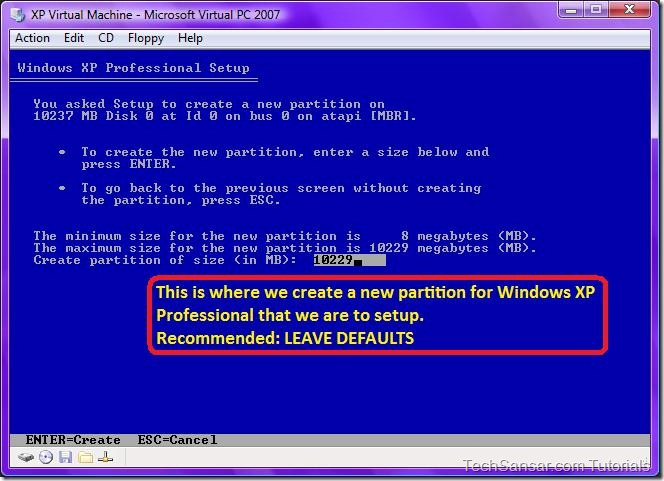Viewport: 664px width, 481px height.
Task: Click the 'ESC=Cancel' status text
Action: (x=177, y=440)
